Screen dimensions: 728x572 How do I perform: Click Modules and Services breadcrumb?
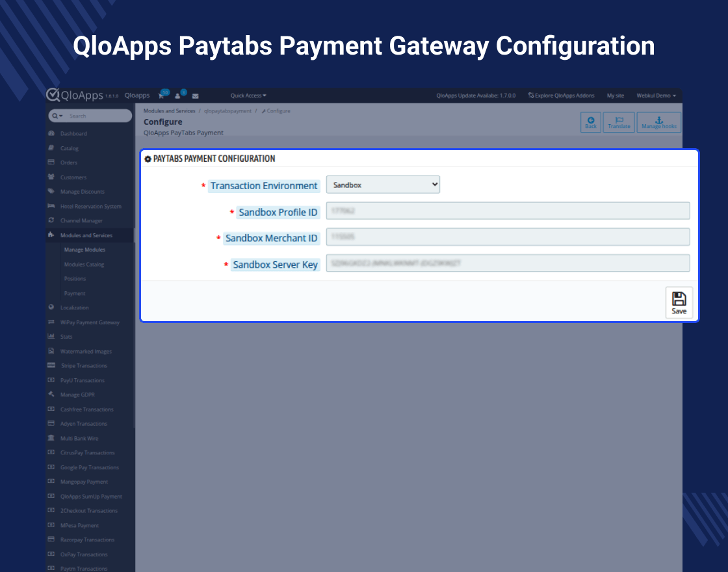170,111
